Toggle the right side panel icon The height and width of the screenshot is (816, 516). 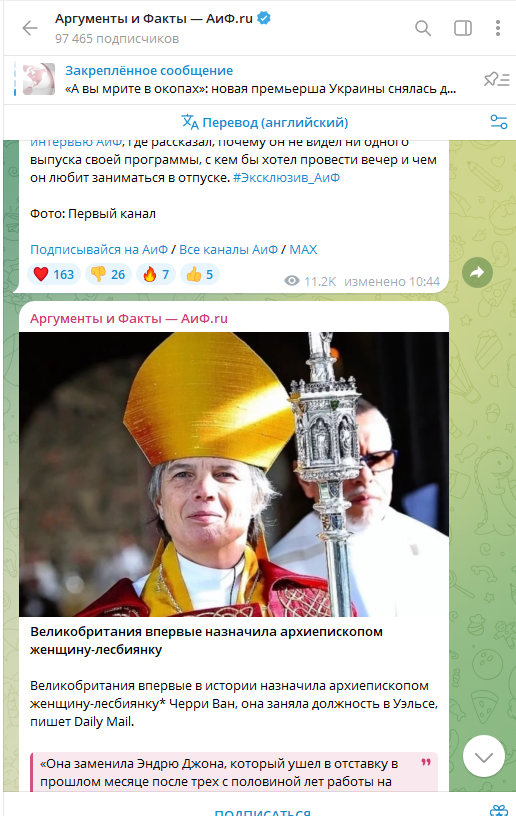pos(462,28)
